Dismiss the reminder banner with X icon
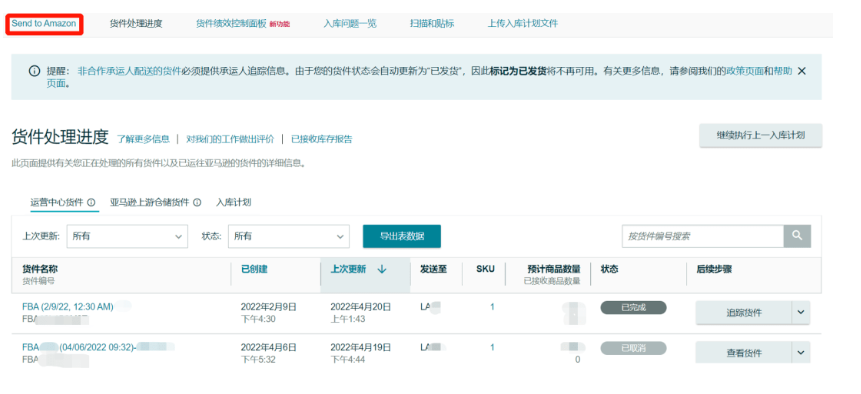Viewport: 861px width, 394px height. click(x=802, y=71)
